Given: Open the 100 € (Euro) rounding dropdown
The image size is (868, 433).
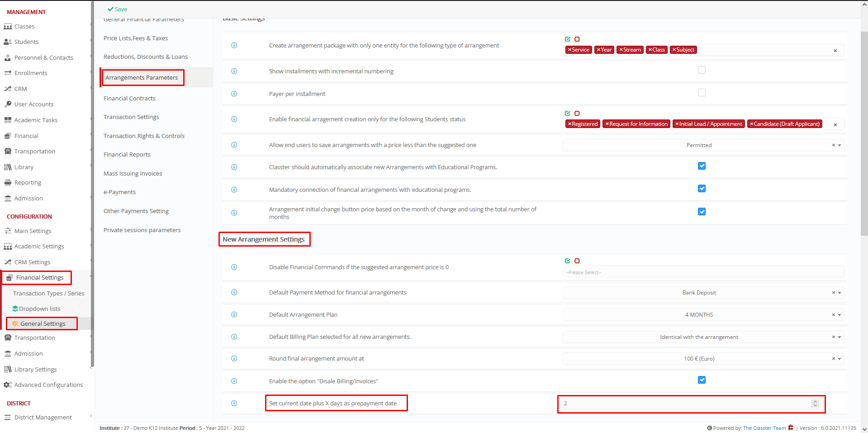Looking at the screenshot, I should (x=703, y=359).
